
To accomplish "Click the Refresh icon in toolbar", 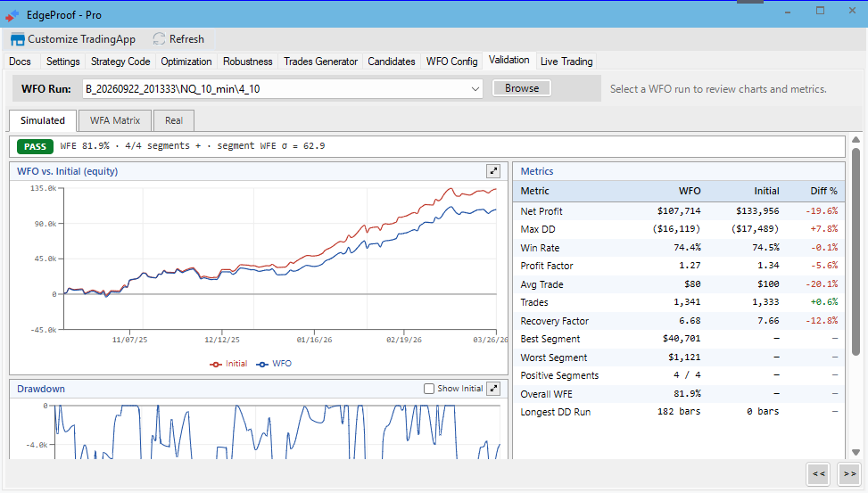I will (x=159, y=39).
